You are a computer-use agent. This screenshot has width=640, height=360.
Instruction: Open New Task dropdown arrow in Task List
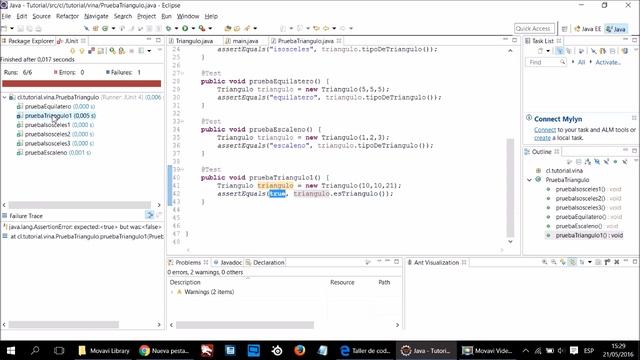(x=548, y=51)
